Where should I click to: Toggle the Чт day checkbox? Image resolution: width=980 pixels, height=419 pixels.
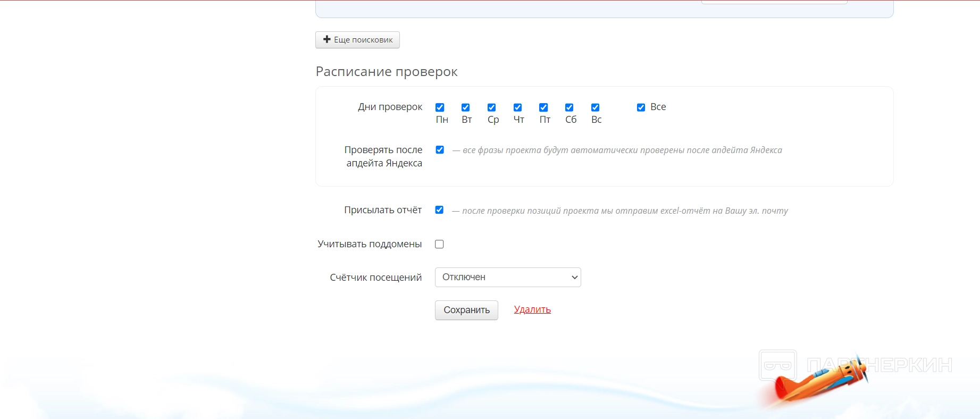(518, 107)
